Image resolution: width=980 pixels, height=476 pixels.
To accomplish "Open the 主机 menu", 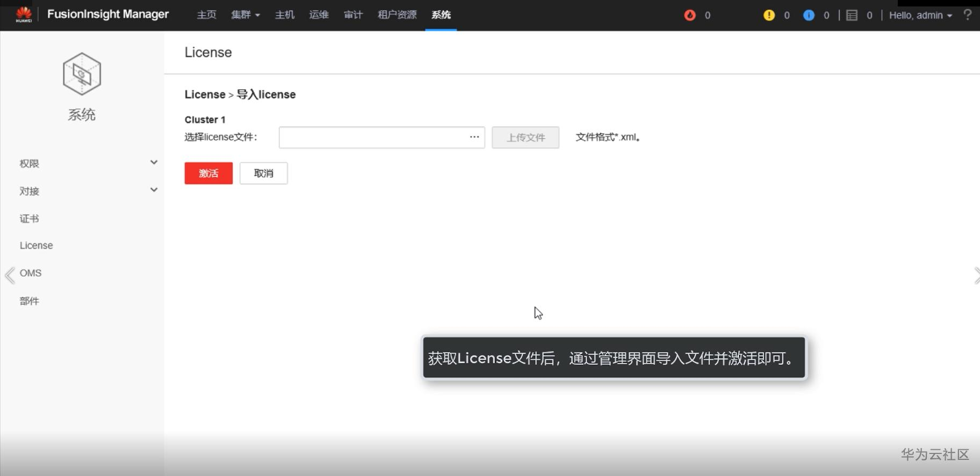I will [285, 15].
